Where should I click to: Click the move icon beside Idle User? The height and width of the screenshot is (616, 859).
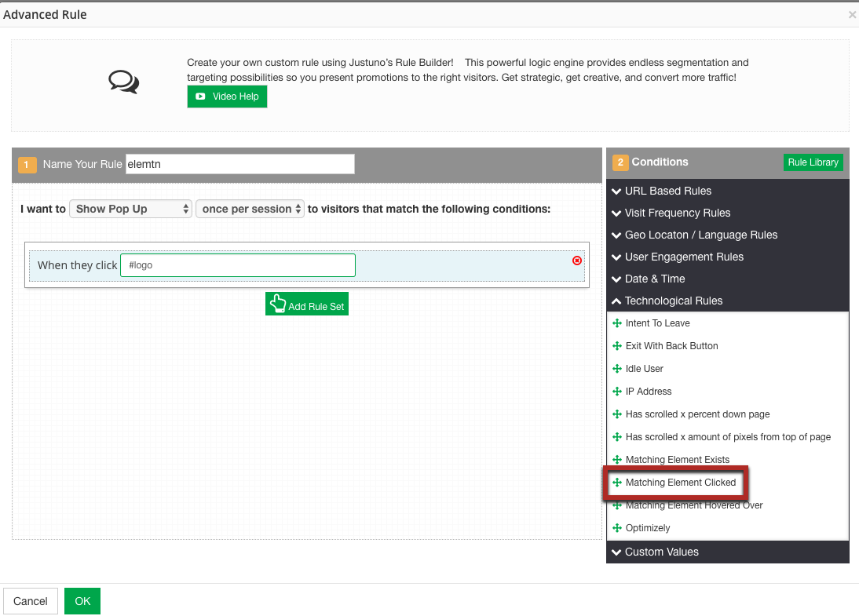click(x=617, y=369)
